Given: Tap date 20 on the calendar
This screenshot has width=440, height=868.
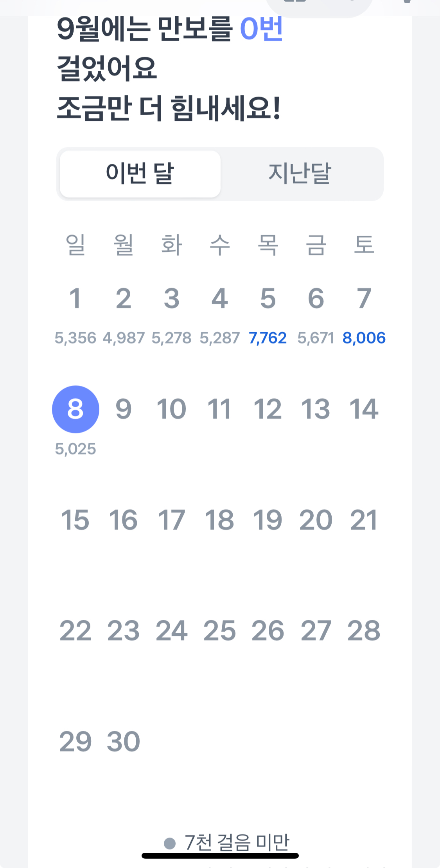Looking at the screenshot, I should 316,520.
